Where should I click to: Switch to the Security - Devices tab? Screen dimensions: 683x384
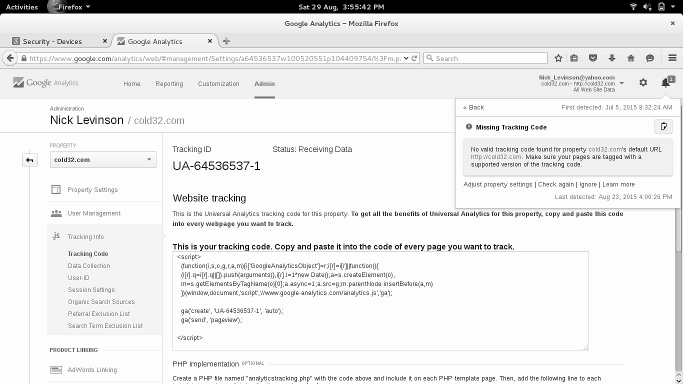59,41
